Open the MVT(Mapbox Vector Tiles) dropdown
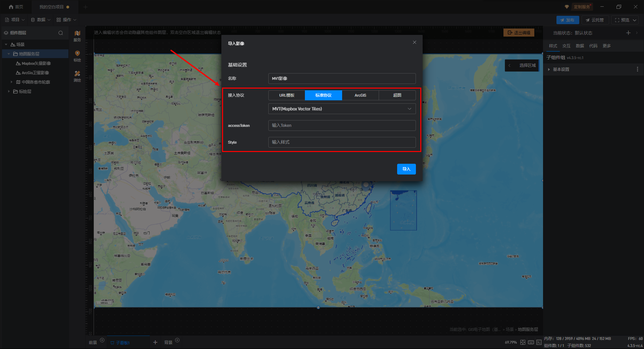644x349 pixels. click(x=342, y=109)
